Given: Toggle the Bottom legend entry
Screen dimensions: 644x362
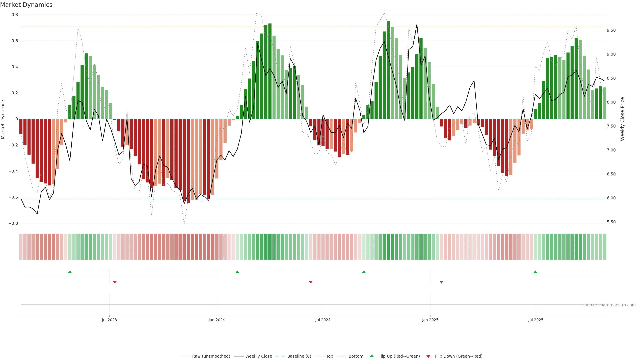Looking at the screenshot, I should click(x=356, y=356).
